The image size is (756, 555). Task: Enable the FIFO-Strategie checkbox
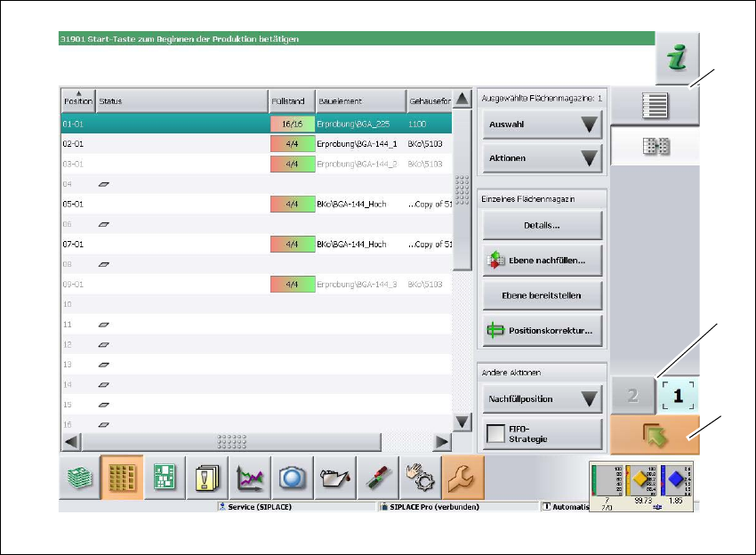point(496,434)
